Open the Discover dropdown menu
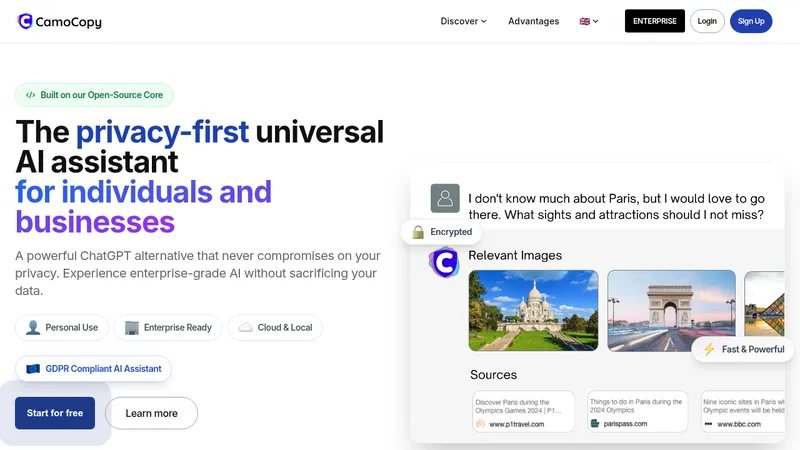Screen dimensions: 800x450 click(463, 21)
